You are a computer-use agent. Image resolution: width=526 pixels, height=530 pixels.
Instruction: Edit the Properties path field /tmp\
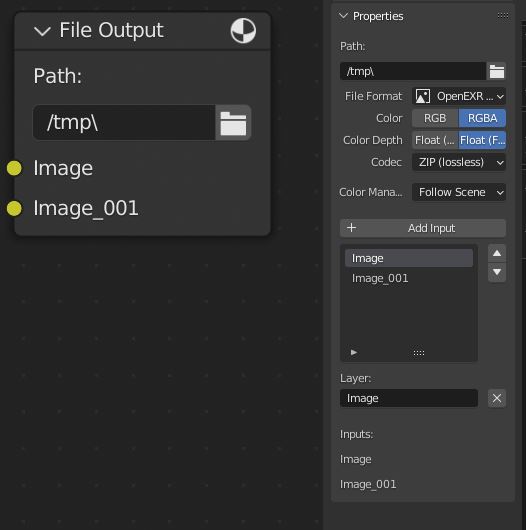click(413, 71)
